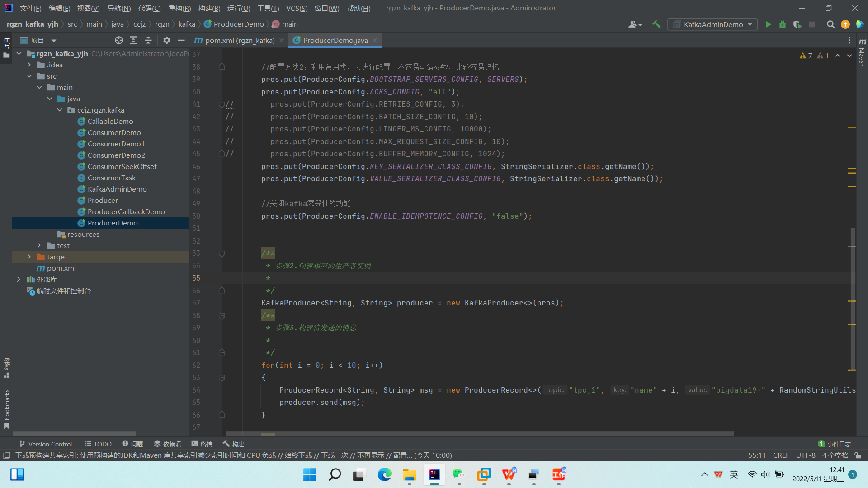Screen dimensions: 868x488
Task: Run with coverage icon
Action: (797, 24)
